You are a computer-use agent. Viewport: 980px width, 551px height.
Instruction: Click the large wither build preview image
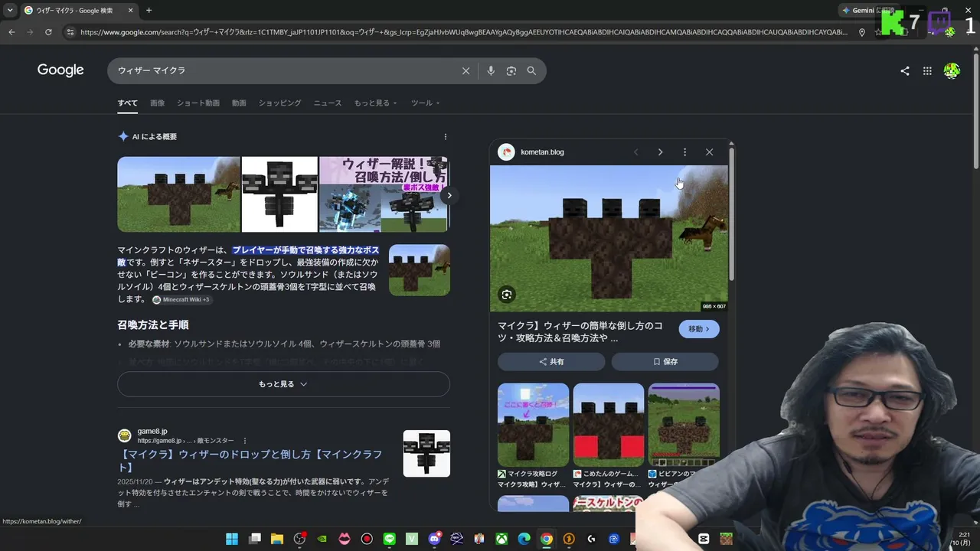coord(609,239)
